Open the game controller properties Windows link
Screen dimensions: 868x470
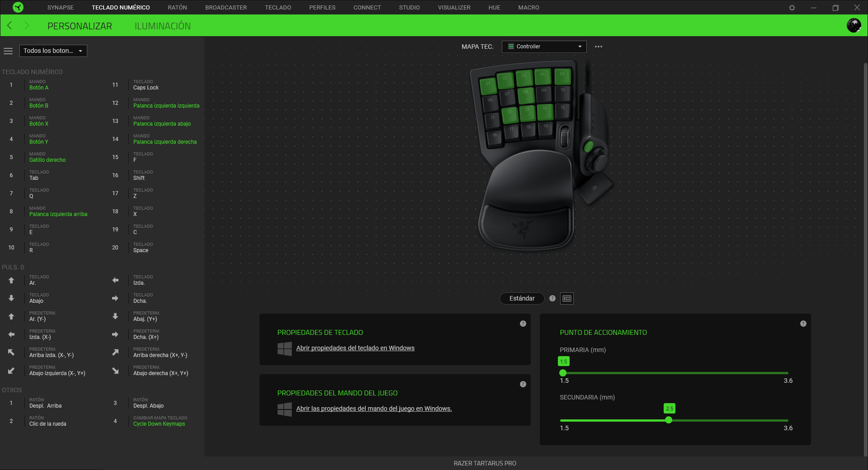tap(374, 409)
